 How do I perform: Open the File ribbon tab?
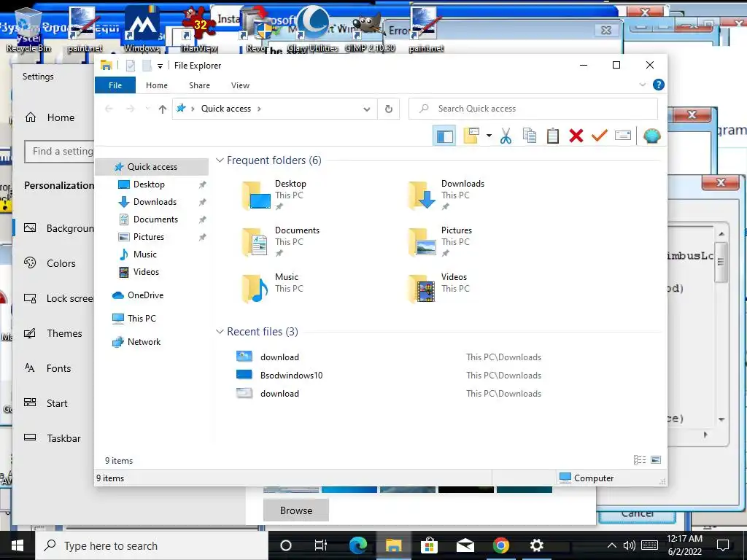click(x=115, y=85)
